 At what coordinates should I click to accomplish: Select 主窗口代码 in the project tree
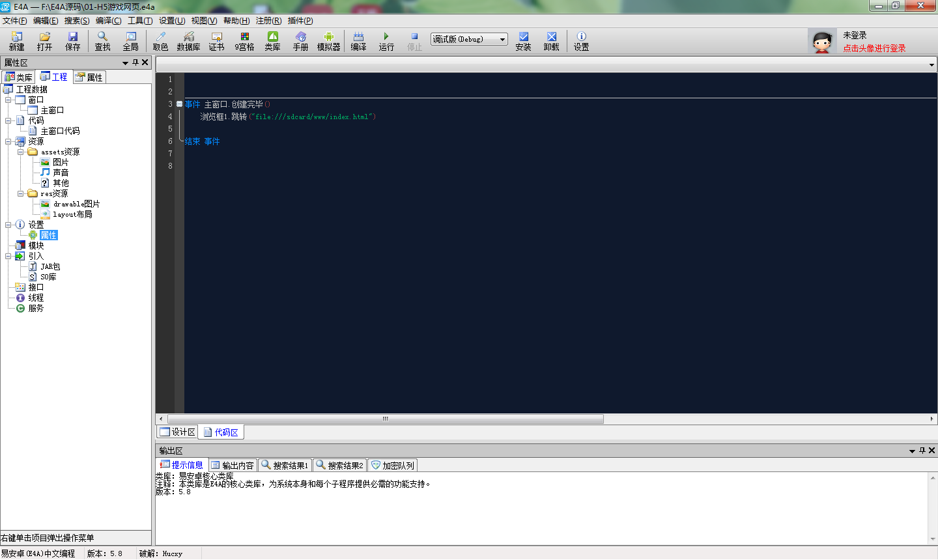pos(60,131)
